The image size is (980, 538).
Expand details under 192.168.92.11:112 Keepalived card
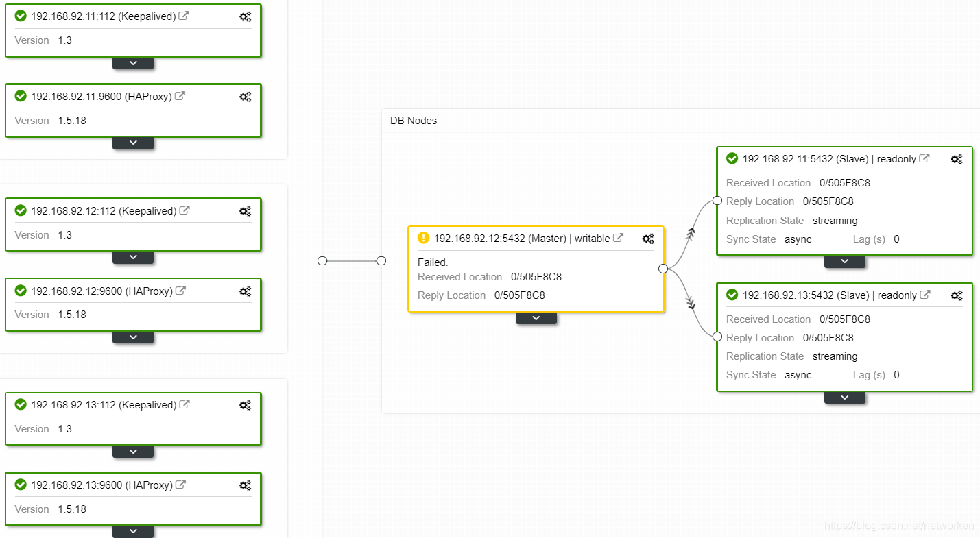click(x=133, y=63)
